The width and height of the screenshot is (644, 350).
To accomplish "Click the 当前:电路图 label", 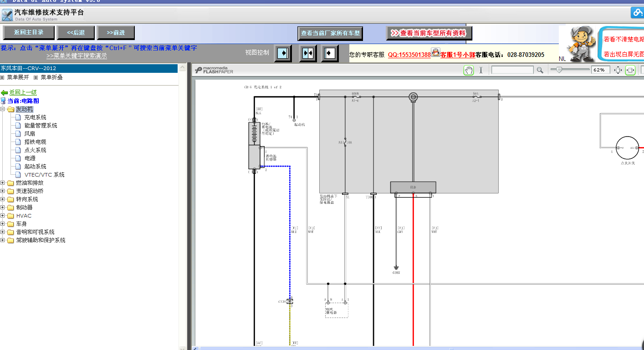I will click(x=23, y=101).
